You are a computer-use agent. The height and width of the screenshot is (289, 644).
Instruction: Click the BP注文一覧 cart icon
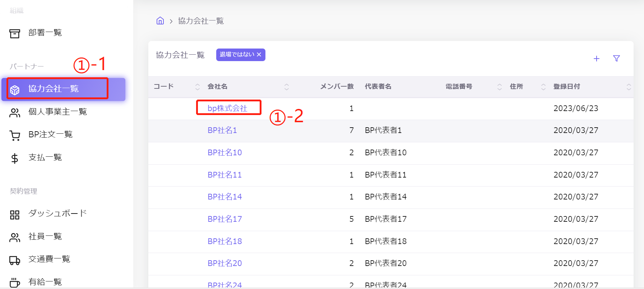click(x=15, y=136)
